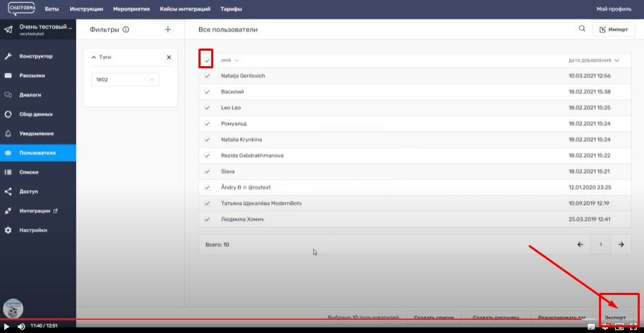This screenshot has width=644, height=333.
Task: Uncheck Natalja Gerilovich checkbox
Action: (x=207, y=76)
